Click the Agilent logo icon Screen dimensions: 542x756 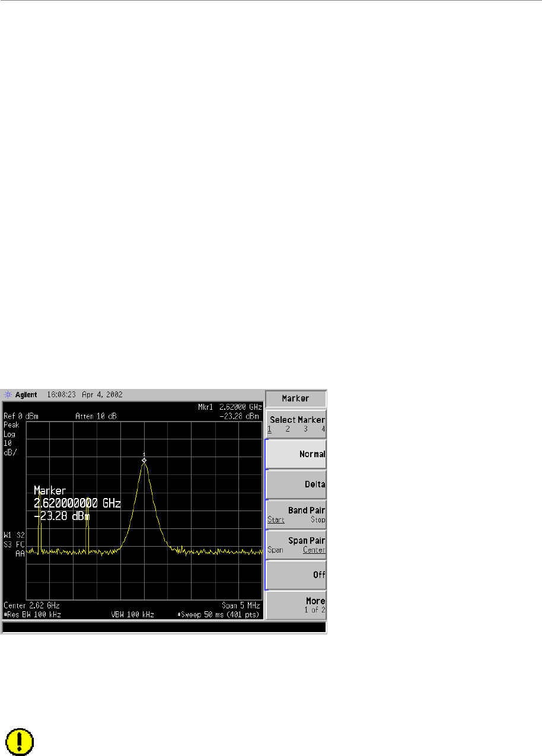pos(8,395)
